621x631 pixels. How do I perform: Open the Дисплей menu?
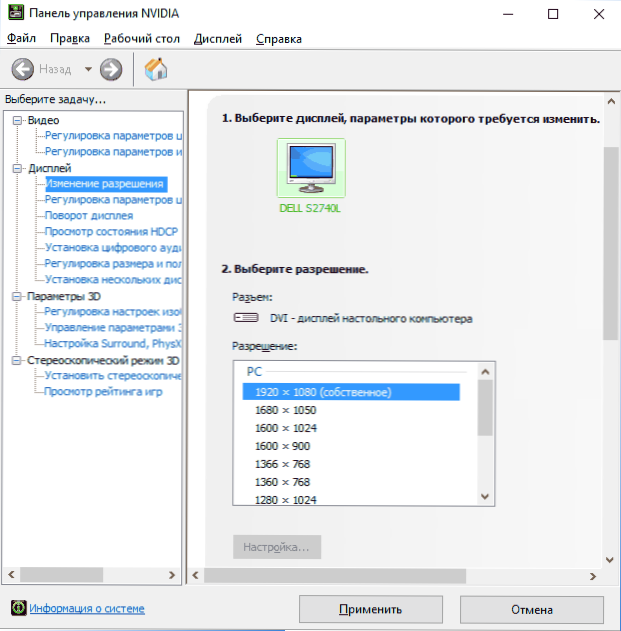click(x=218, y=39)
